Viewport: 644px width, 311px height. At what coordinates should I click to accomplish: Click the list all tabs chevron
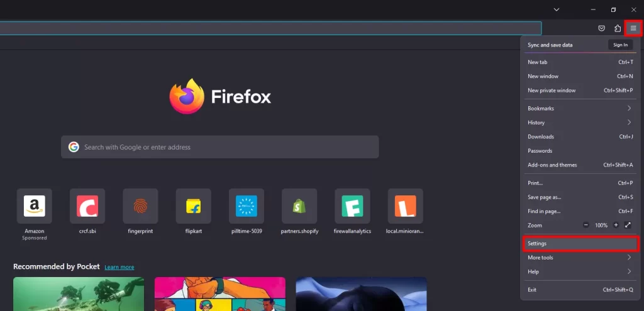pyautogui.click(x=556, y=9)
